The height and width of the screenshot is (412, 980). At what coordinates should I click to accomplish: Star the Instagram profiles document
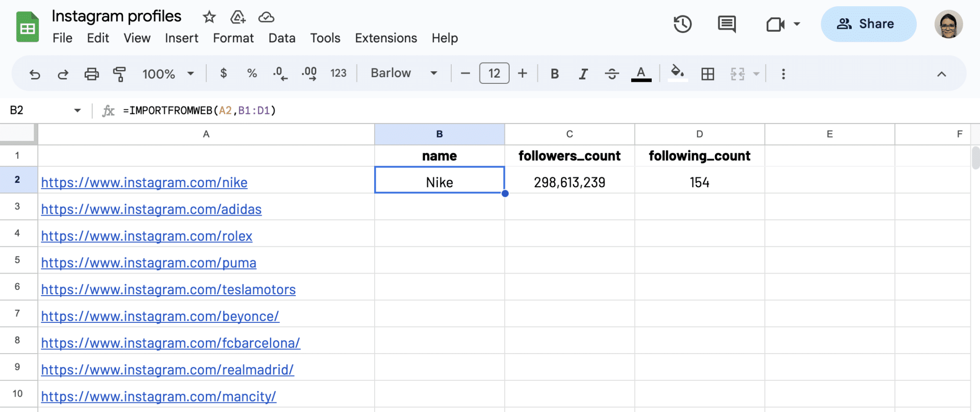(x=209, y=17)
